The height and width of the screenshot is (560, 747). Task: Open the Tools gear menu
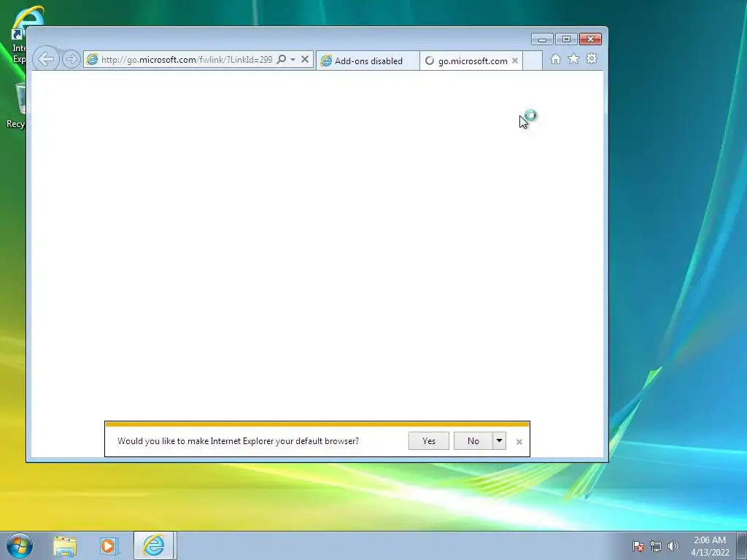point(592,58)
